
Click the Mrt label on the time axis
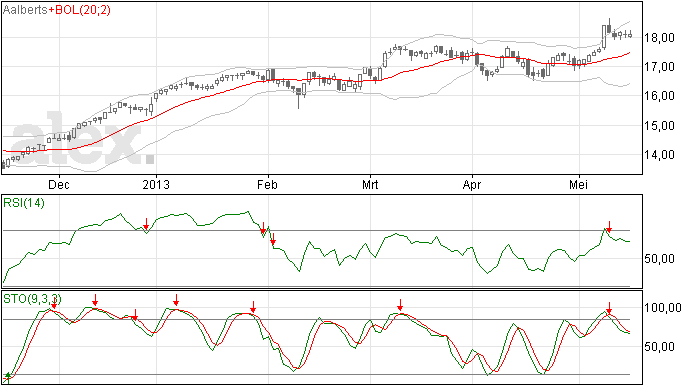tap(370, 185)
